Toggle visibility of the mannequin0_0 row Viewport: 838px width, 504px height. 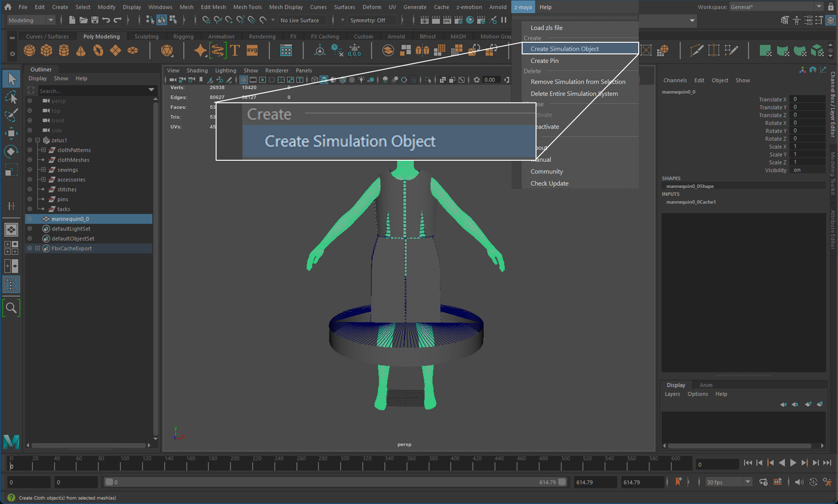30,219
